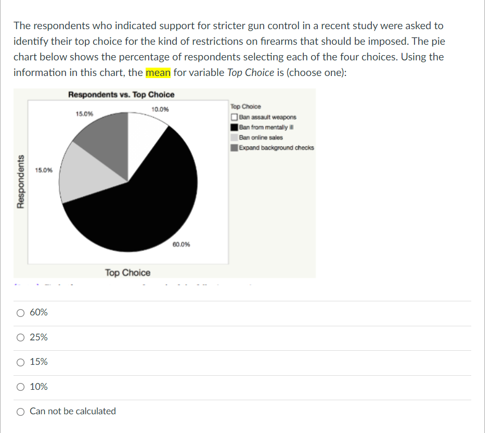Choose the 'Can not be calculated' option

20,411
